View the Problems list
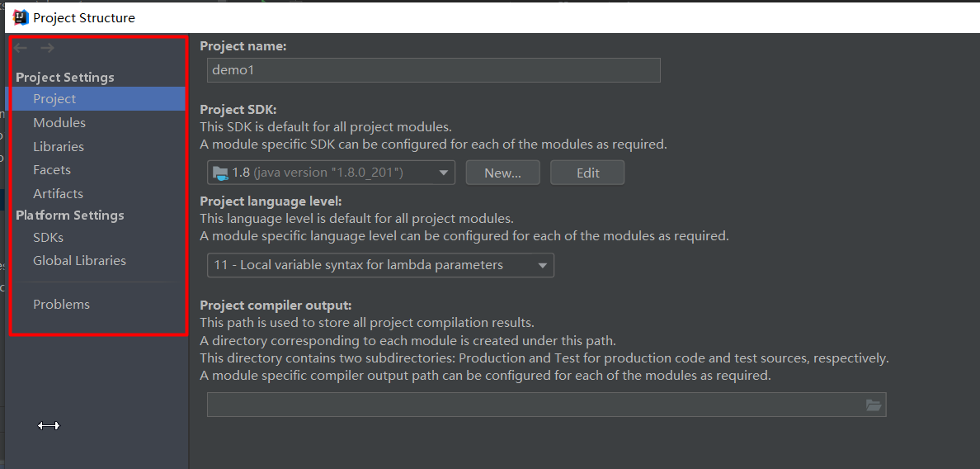Screen dimensions: 980x469 pos(61,305)
